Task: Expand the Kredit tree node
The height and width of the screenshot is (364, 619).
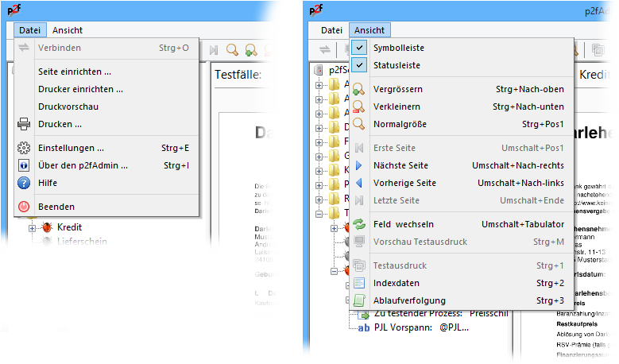Action: coord(32,228)
